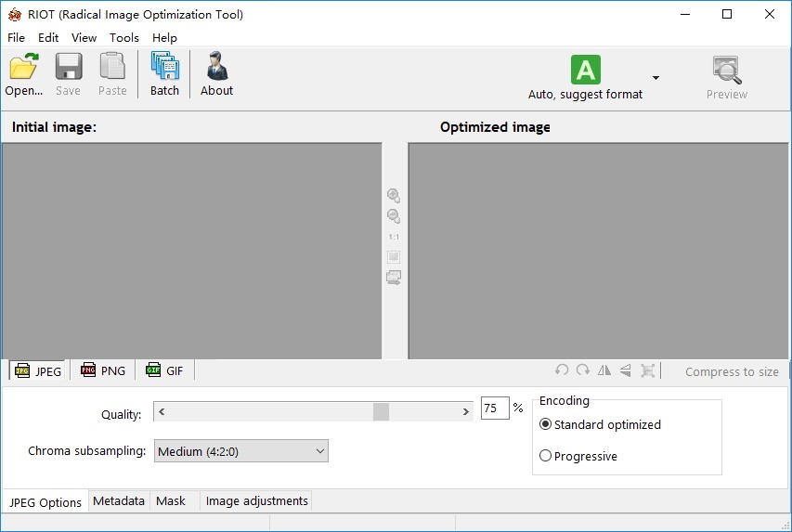Expand the format suggestion dropdown arrow

pos(656,78)
